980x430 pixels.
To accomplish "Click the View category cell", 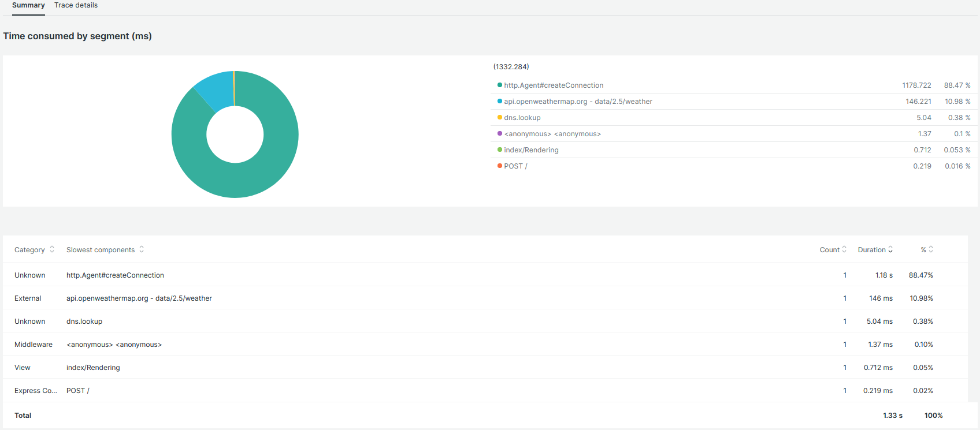I will (x=23, y=368).
